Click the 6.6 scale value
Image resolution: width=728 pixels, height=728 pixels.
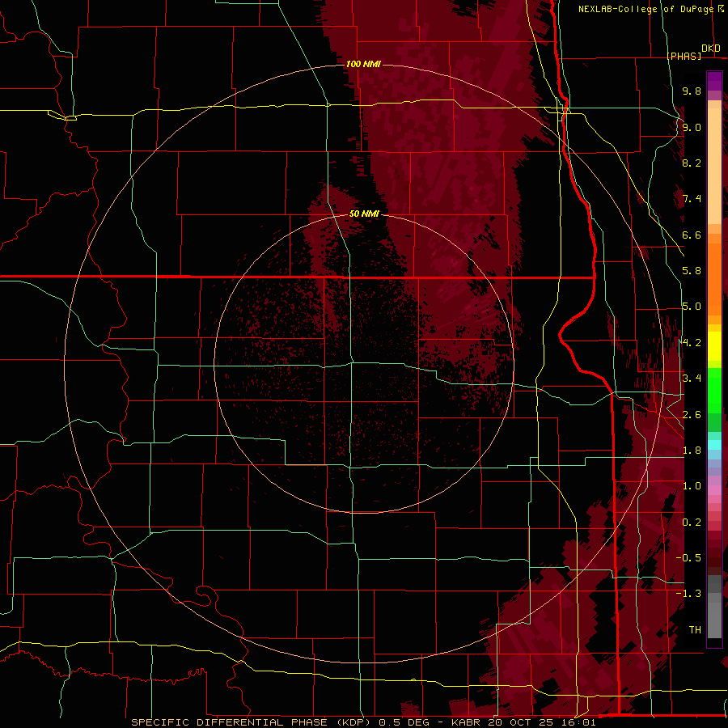tap(692, 235)
